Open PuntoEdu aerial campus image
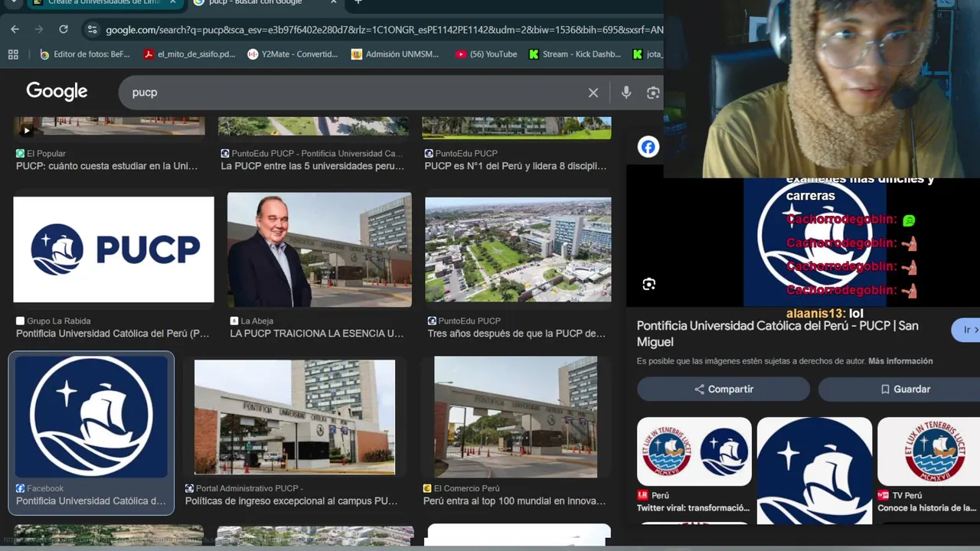The height and width of the screenshot is (551, 980). coord(518,249)
